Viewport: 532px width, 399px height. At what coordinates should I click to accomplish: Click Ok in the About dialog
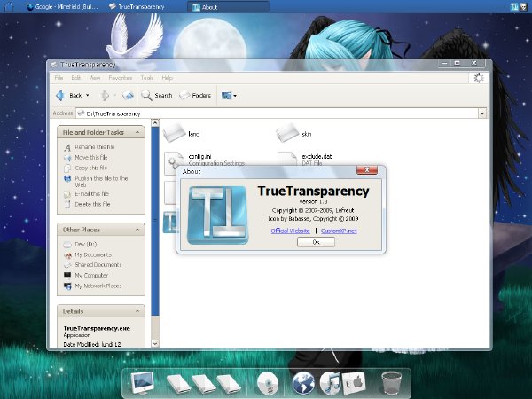click(x=316, y=242)
